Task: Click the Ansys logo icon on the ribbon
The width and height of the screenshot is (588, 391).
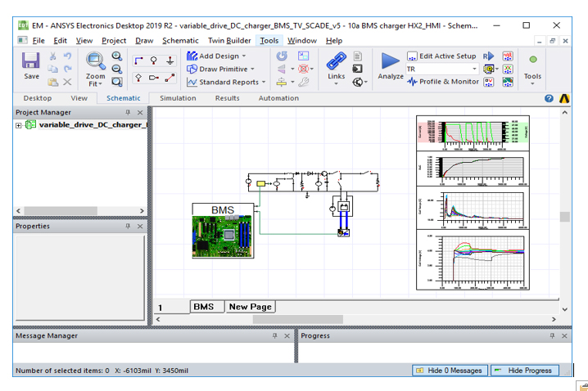Action: [564, 98]
